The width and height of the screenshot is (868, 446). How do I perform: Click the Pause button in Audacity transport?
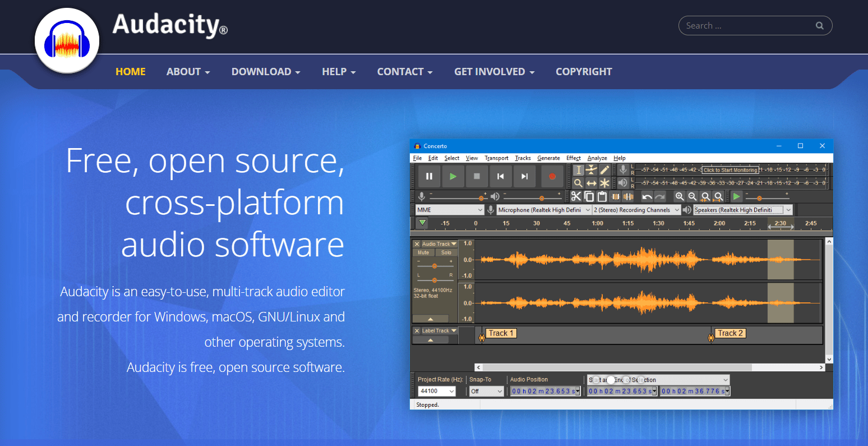[429, 176]
